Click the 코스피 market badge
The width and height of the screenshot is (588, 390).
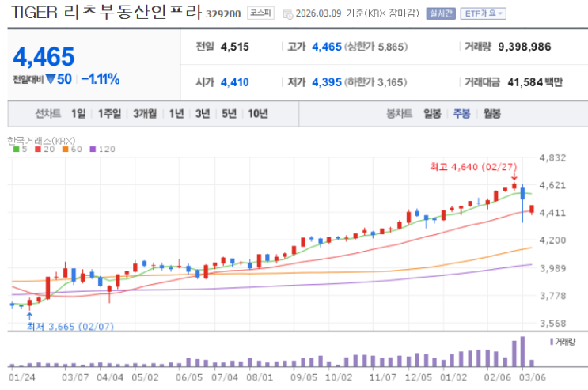[260, 13]
